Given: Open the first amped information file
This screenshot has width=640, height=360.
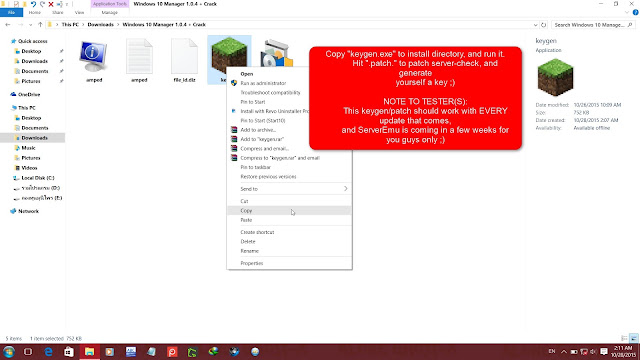Looking at the screenshot, I should [94, 60].
